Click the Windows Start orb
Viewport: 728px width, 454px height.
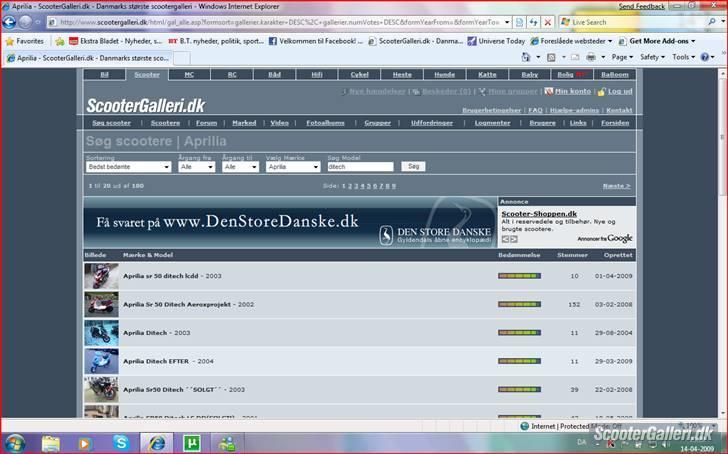point(15,442)
